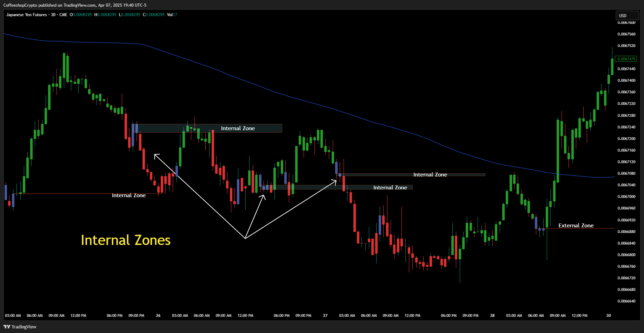The height and width of the screenshot is (333, 644).
Task: Click the 0.0067400 price axis label
Action: [x=626, y=80]
